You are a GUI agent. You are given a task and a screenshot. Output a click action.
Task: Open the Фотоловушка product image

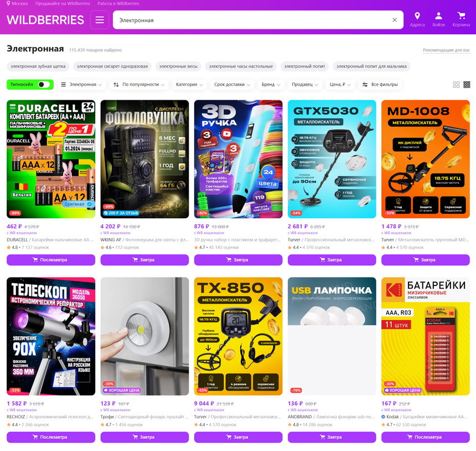[144, 159]
